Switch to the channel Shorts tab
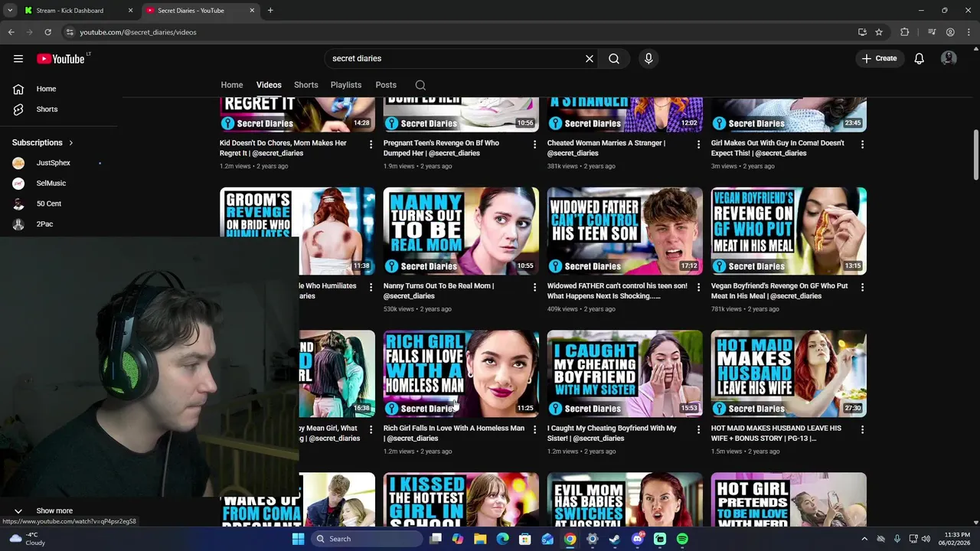Screen dimensions: 980x551 [306, 85]
